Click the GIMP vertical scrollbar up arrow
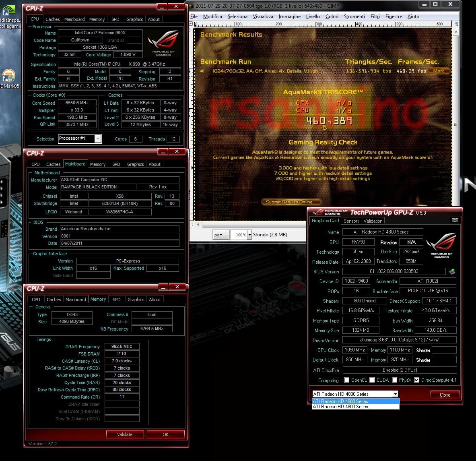This screenshot has width=476, height=461. click(455, 31)
